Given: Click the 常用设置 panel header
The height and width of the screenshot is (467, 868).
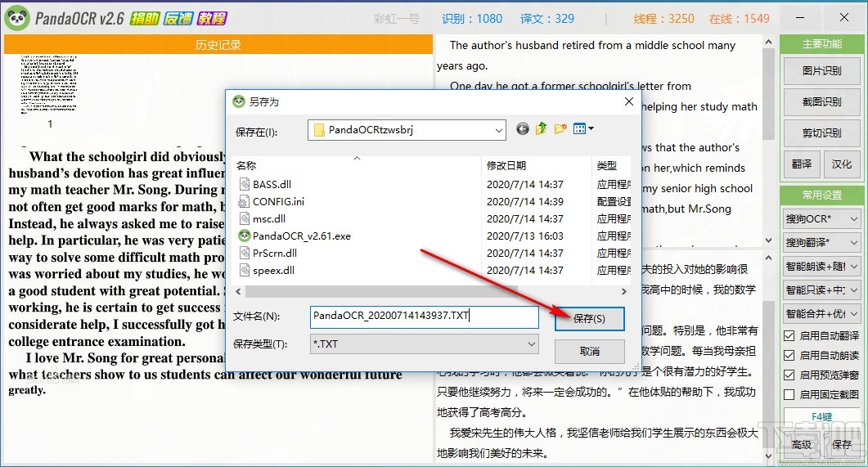Looking at the screenshot, I should (x=822, y=195).
